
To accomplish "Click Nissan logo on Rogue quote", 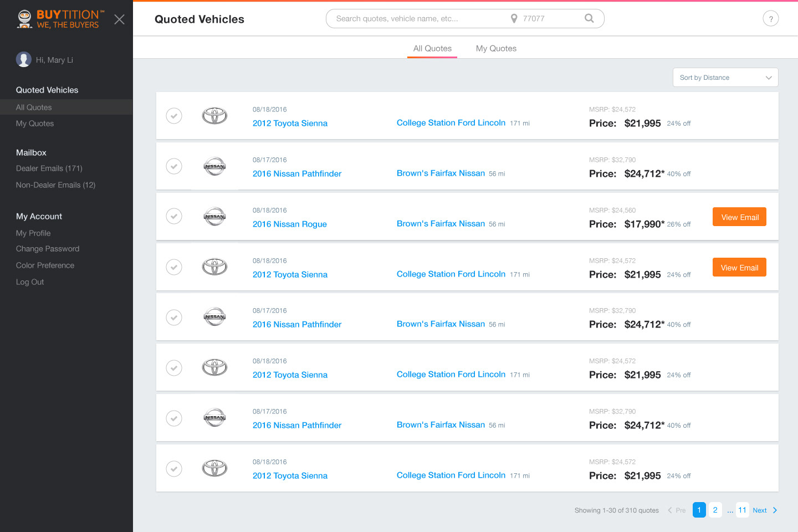I will (x=214, y=217).
